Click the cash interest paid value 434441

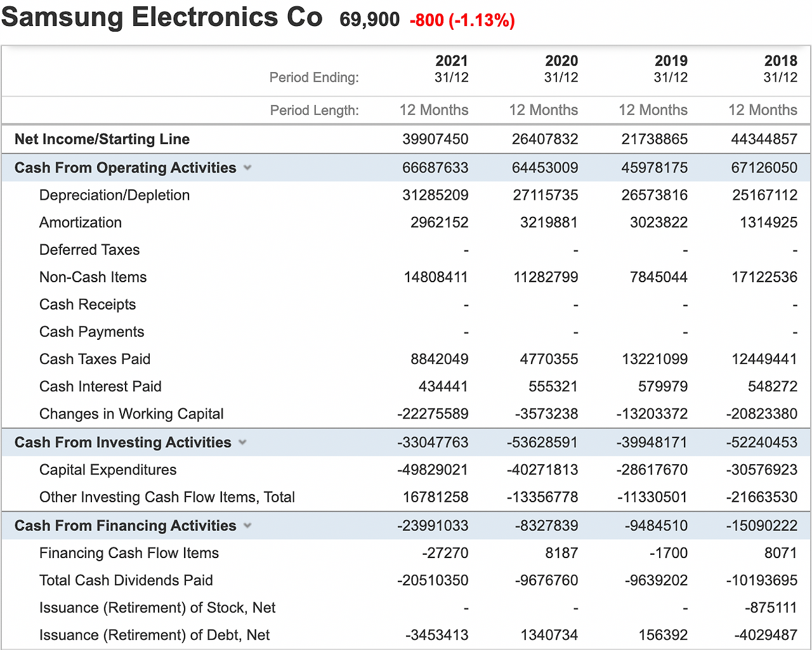coord(443,386)
